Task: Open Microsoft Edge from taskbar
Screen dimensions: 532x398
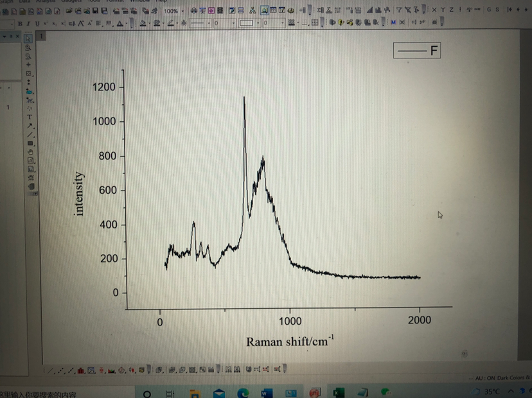Action: pos(243,394)
